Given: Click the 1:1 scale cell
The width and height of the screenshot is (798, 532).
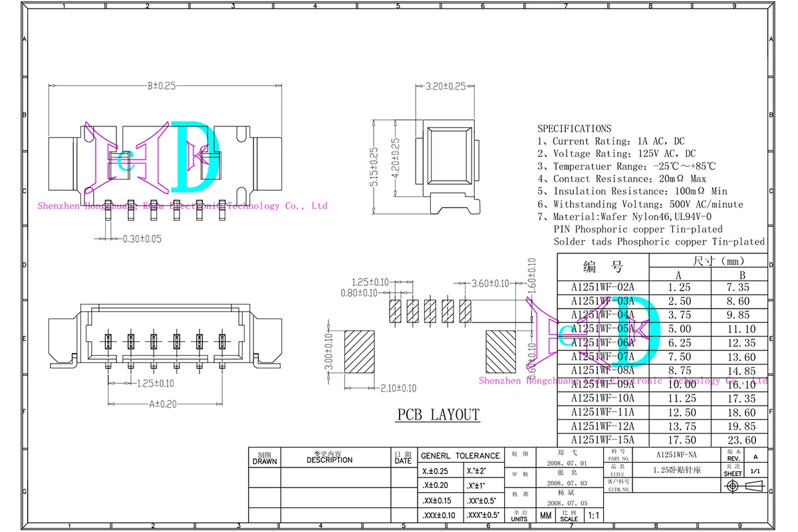Looking at the screenshot, I should point(593,515).
